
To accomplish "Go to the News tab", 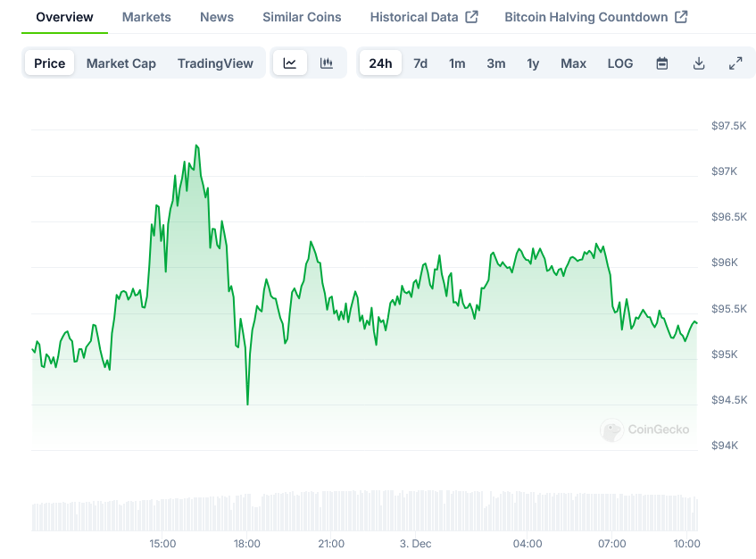I will pos(217,17).
